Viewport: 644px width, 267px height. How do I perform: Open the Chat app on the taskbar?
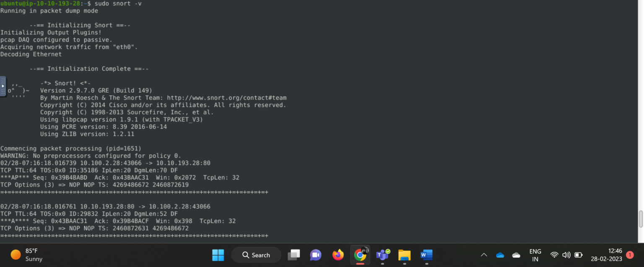(316, 254)
